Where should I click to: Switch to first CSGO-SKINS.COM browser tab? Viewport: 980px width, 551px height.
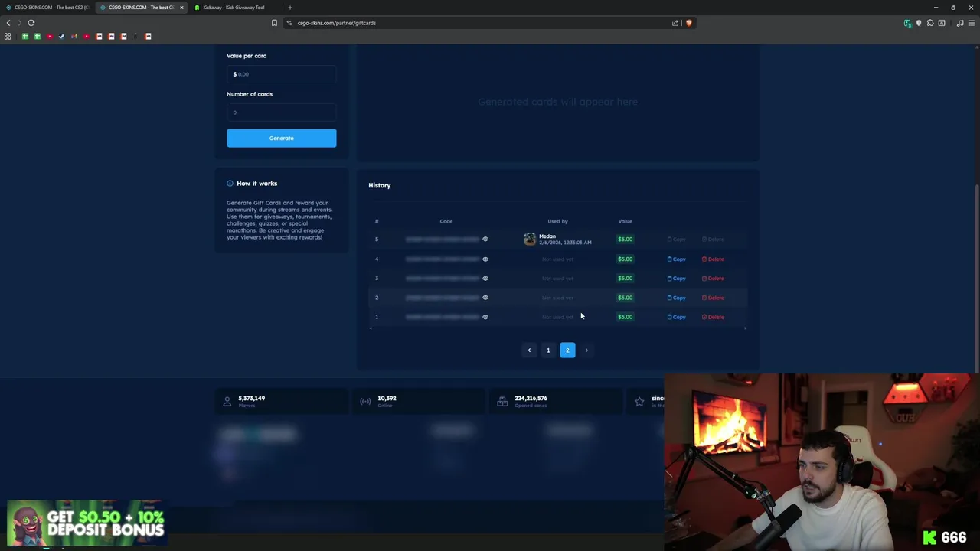coord(47,8)
